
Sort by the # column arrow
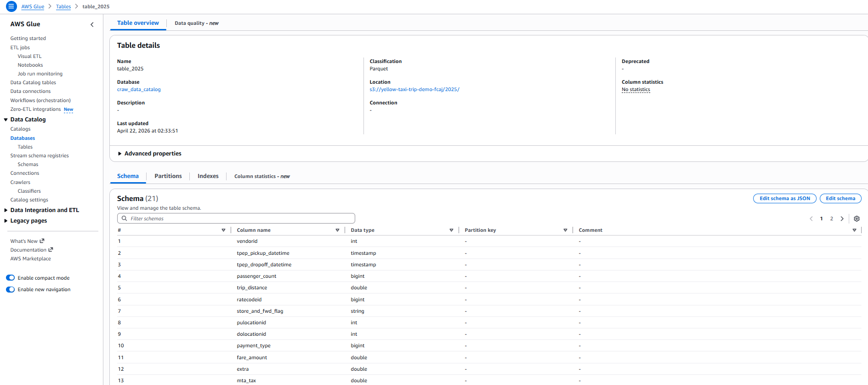pos(223,230)
